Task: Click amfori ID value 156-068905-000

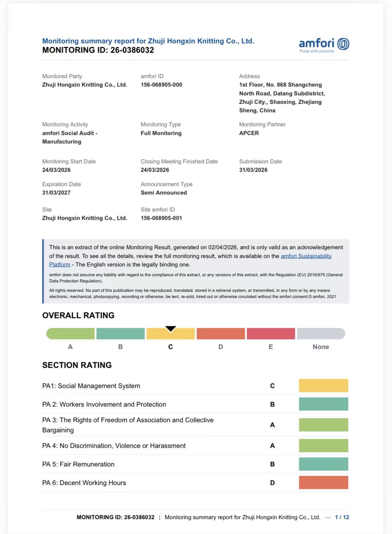Action: pyautogui.click(x=161, y=85)
